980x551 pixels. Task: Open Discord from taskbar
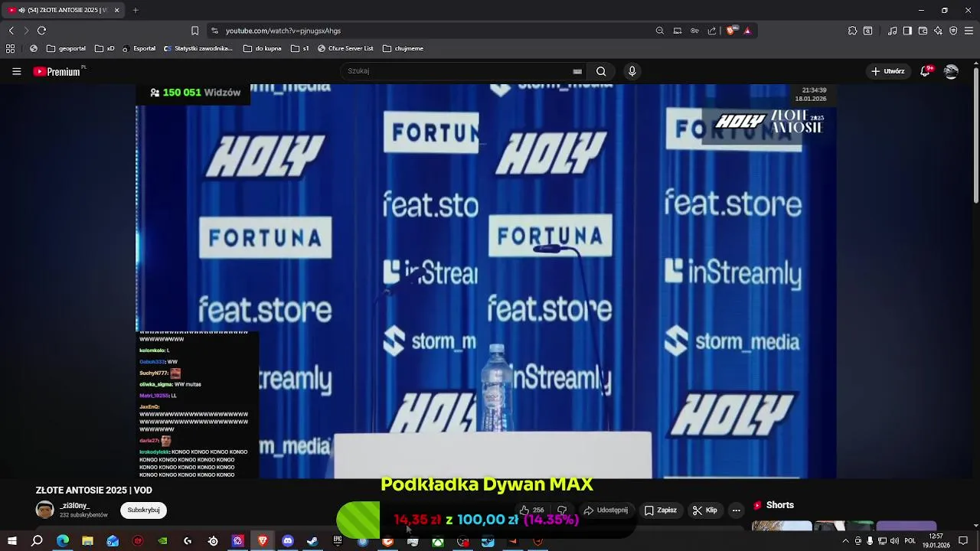tap(288, 541)
